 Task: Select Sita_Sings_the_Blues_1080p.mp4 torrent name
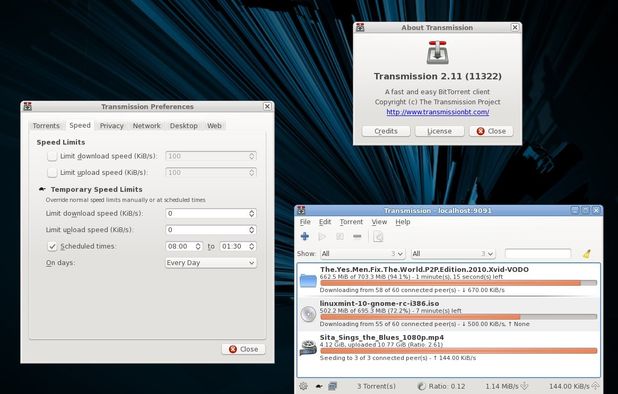point(382,337)
